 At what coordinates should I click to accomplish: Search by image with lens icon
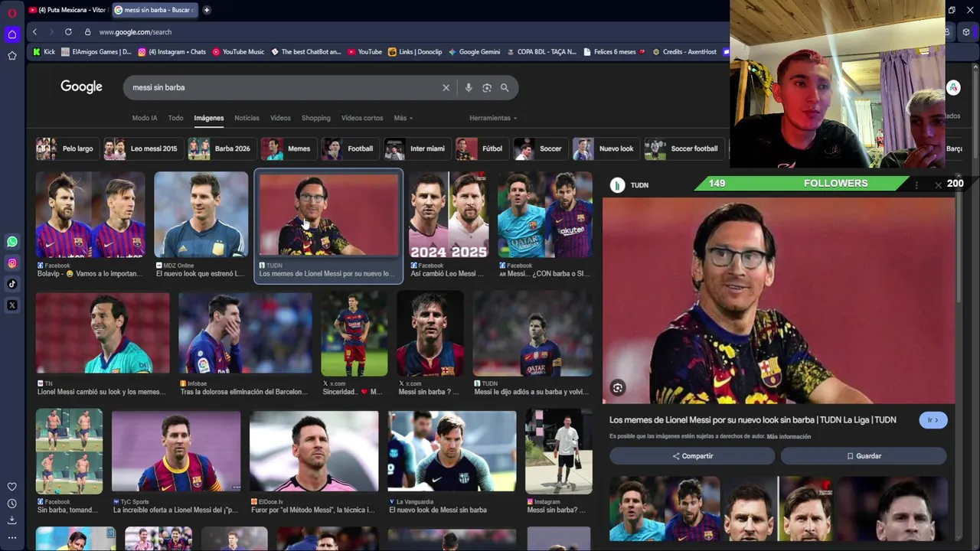[x=486, y=87]
